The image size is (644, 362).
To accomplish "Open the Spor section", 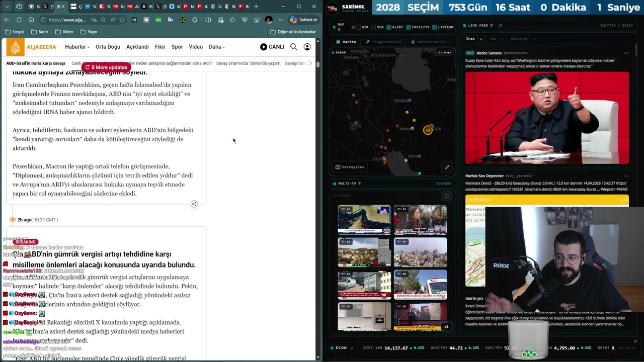I will pos(177,47).
